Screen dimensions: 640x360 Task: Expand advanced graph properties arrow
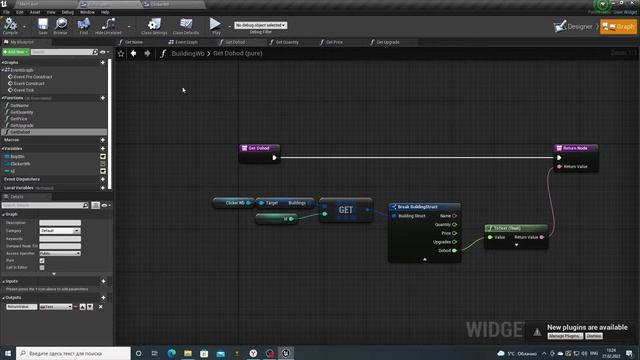pyautogui.click(x=54, y=274)
